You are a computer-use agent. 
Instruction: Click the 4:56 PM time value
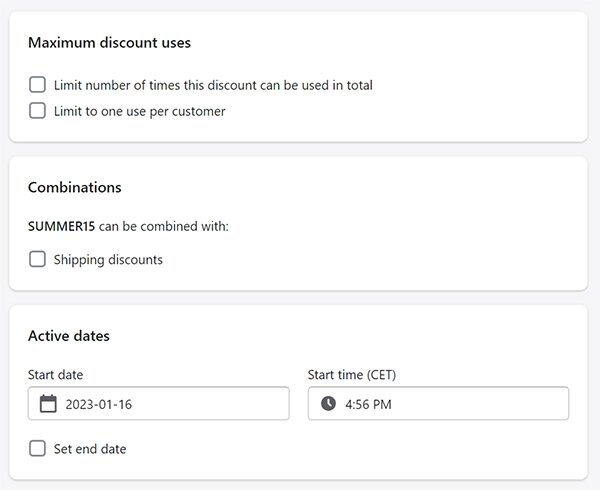click(368, 404)
